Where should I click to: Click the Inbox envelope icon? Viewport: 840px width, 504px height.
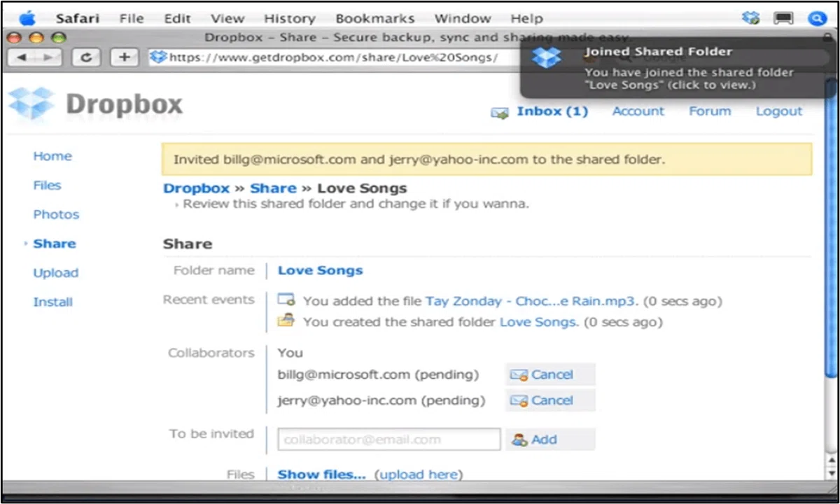pyautogui.click(x=500, y=113)
